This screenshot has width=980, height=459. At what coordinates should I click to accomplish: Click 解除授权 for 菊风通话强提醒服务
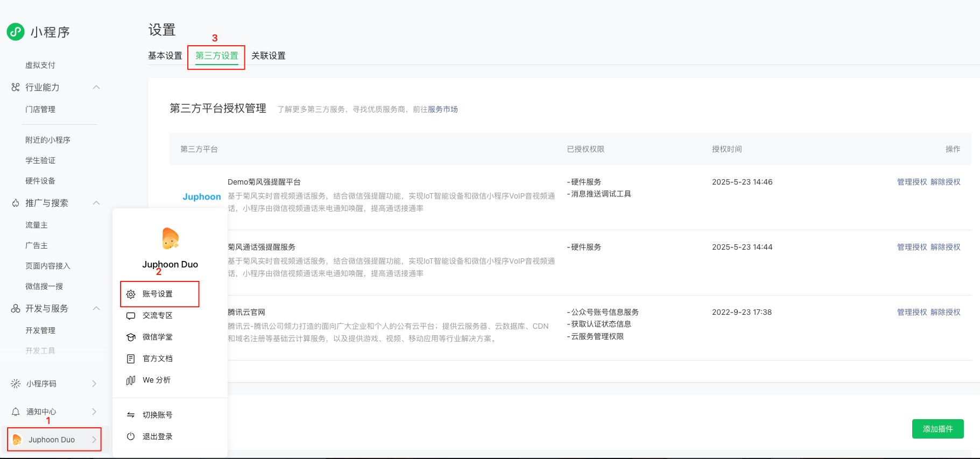click(946, 247)
